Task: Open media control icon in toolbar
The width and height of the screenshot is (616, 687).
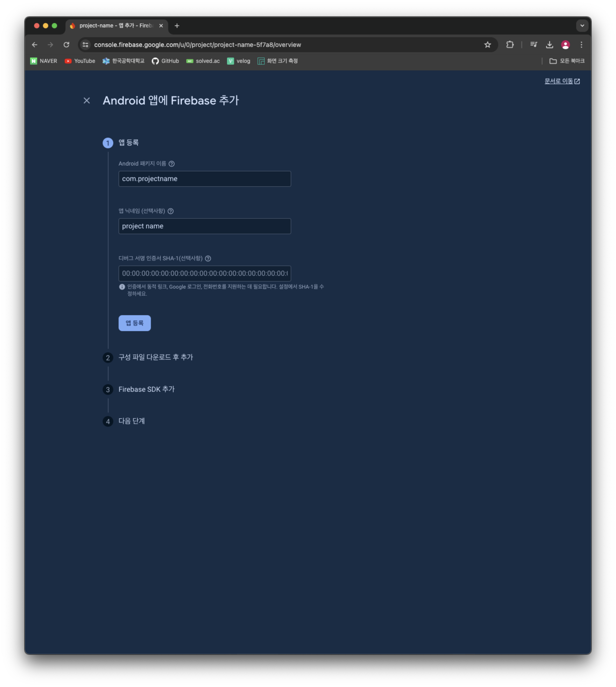Action: pos(534,45)
